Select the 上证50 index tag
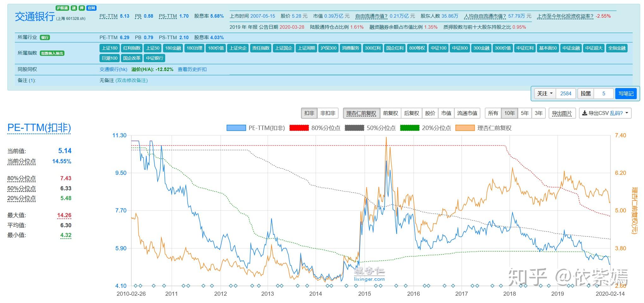The height and width of the screenshot is (303, 644). [x=153, y=48]
